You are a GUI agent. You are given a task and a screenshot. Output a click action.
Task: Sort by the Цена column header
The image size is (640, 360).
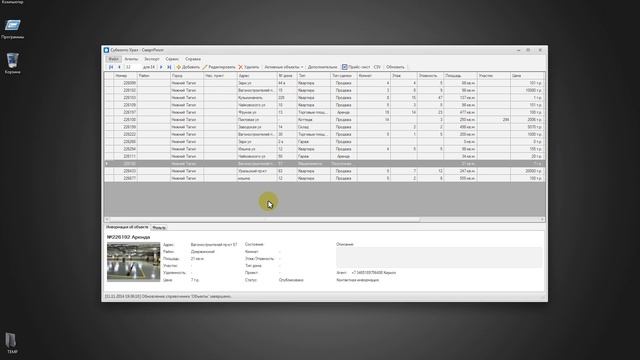pyautogui.click(x=527, y=76)
